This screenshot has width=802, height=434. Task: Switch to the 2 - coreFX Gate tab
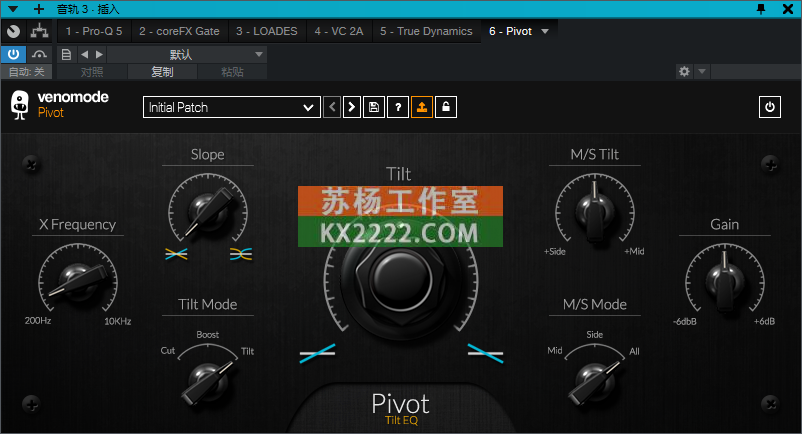click(x=180, y=31)
